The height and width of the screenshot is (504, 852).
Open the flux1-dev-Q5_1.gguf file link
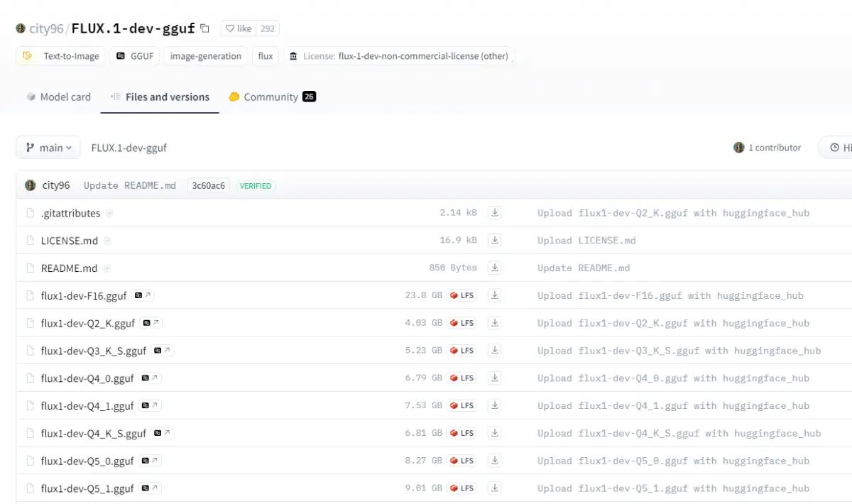tap(87, 488)
